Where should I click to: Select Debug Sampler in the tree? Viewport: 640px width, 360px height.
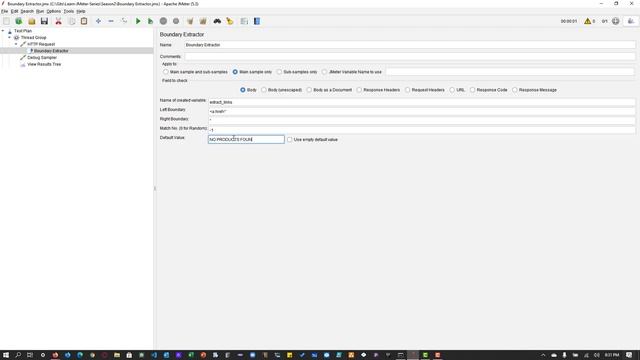pyautogui.click(x=42, y=58)
